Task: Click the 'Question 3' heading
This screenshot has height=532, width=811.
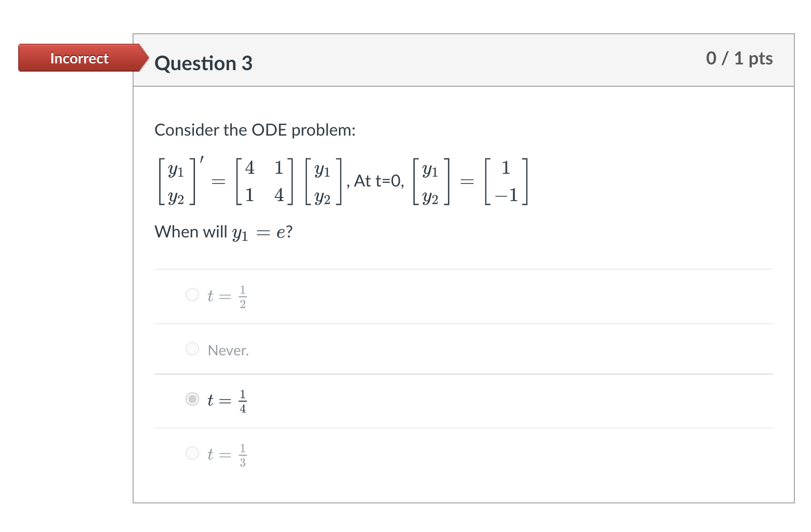Action: point(203,63)
